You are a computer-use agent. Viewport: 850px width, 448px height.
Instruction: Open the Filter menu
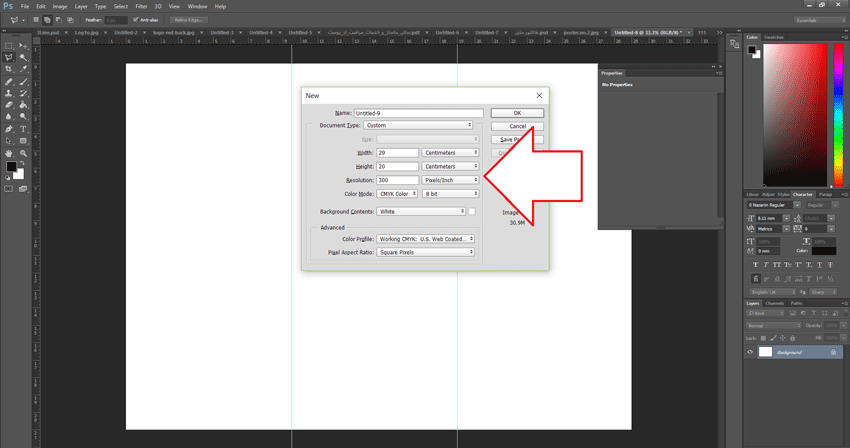coord(141,7)
